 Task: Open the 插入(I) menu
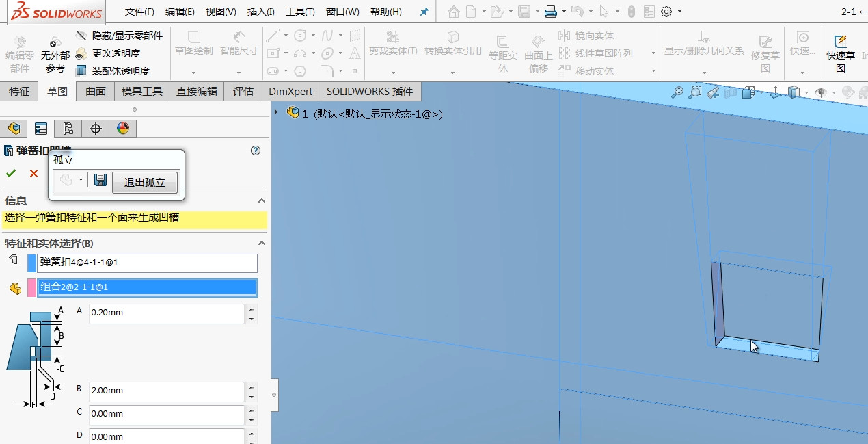[261, 12]
